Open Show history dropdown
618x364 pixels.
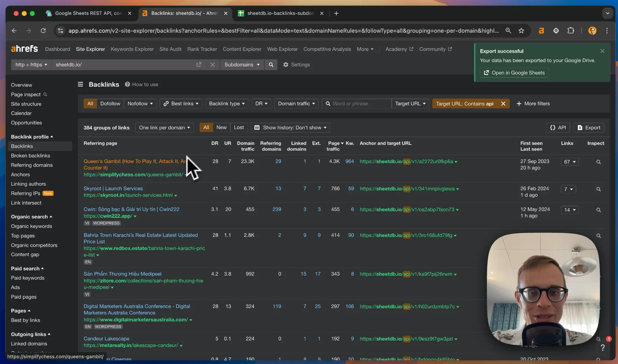290,127
